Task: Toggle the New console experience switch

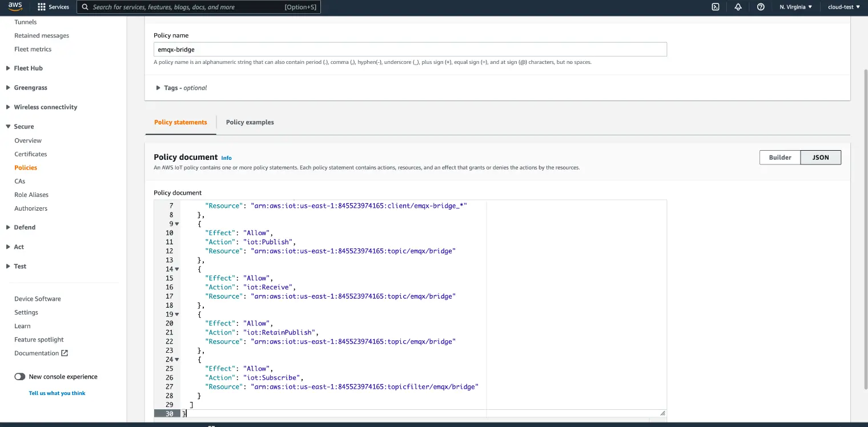Action: coord(20,377)
